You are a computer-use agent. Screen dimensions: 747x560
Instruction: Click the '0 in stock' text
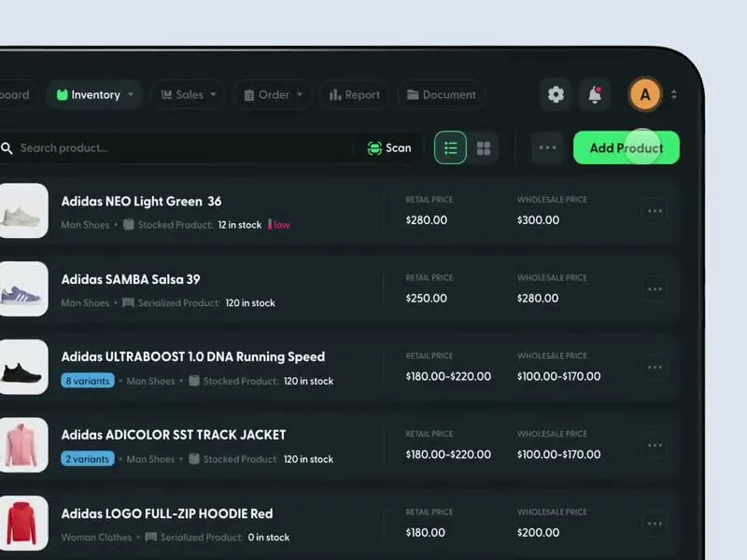pos(269,538)
